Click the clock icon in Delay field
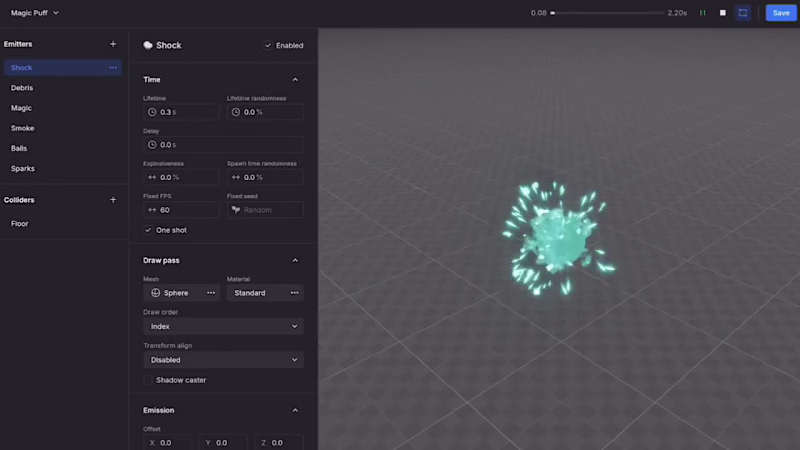 pyautogui.click(x=152, y=145)
